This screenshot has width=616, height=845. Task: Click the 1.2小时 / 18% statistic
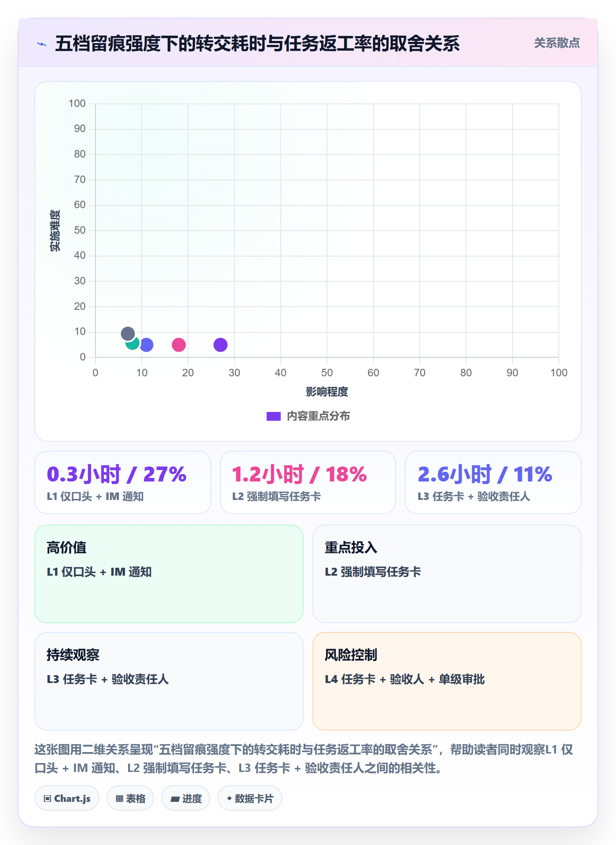pyautogui.click(x=299, y=474)
